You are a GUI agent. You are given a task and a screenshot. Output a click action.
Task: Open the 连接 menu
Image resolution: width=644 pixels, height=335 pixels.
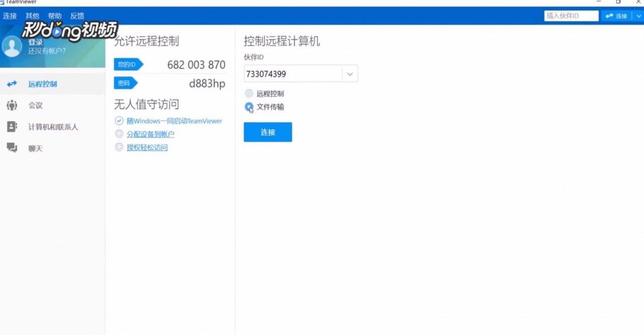coord(10,16)
